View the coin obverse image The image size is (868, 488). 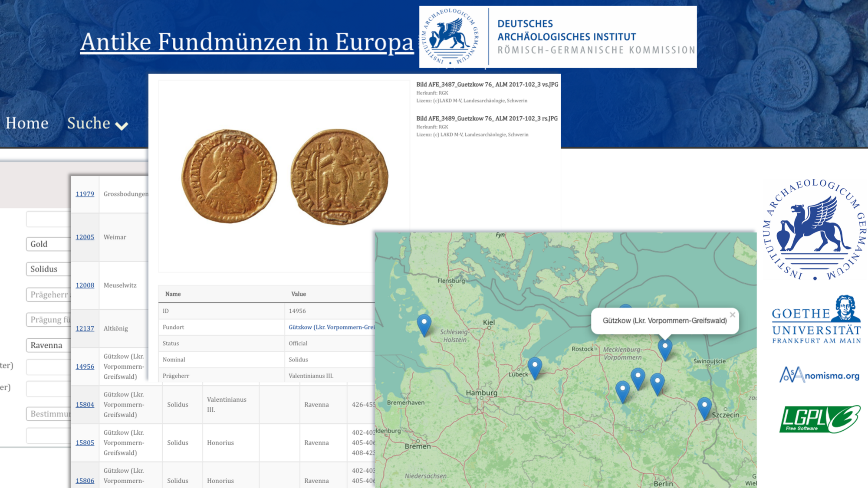pos(229,176)
